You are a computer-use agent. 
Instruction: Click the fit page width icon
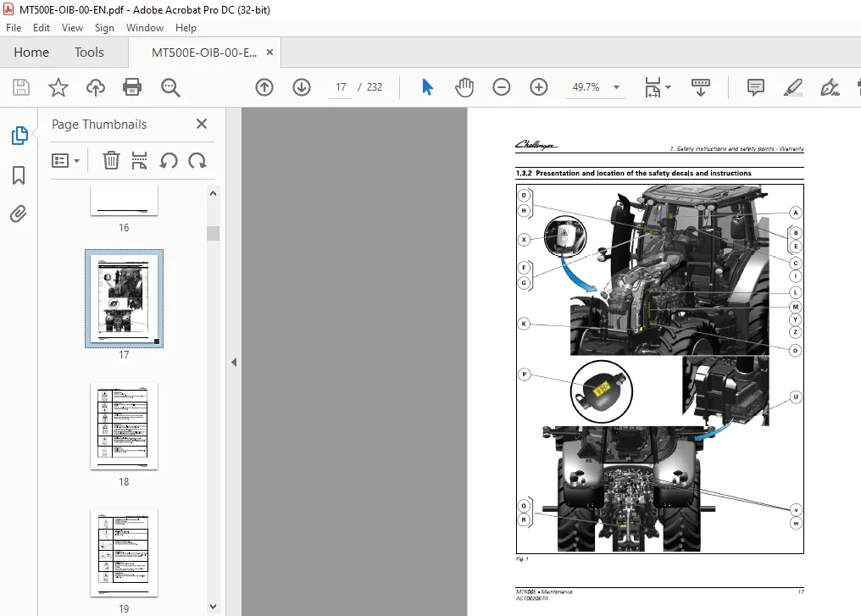[653, 87]
